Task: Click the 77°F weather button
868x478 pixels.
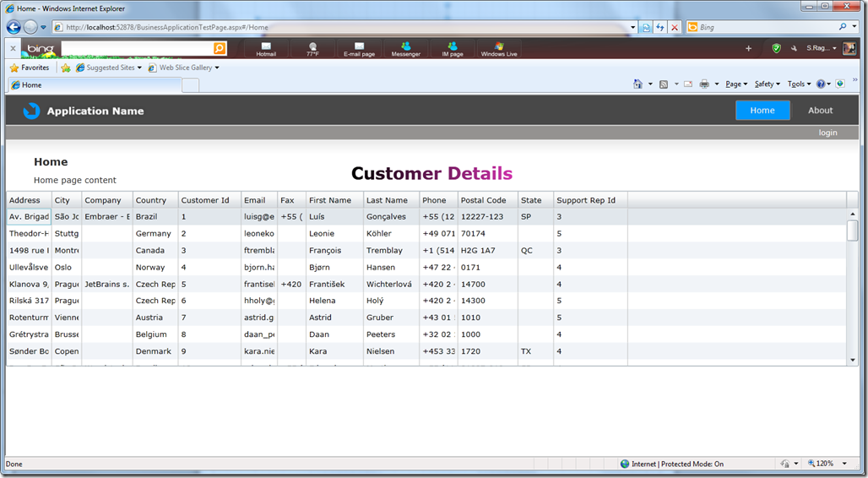Action: coord(312,49)
